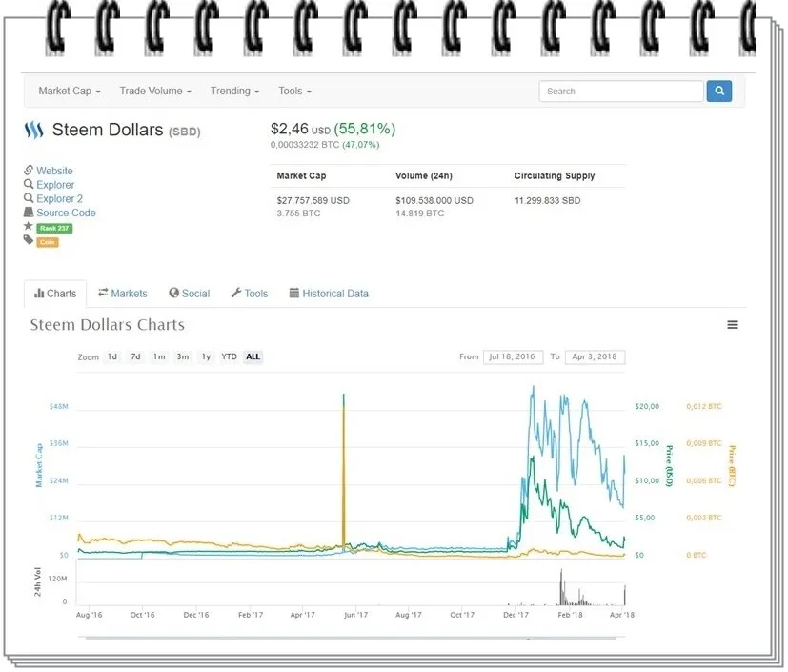Open the Historical Data tab
Screen dimensions: 788x672
329,294
